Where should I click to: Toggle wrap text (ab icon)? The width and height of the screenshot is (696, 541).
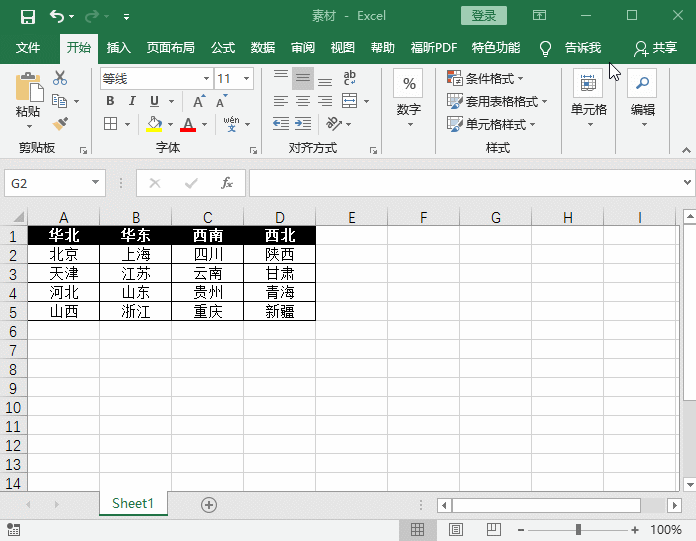click(349, 78)
